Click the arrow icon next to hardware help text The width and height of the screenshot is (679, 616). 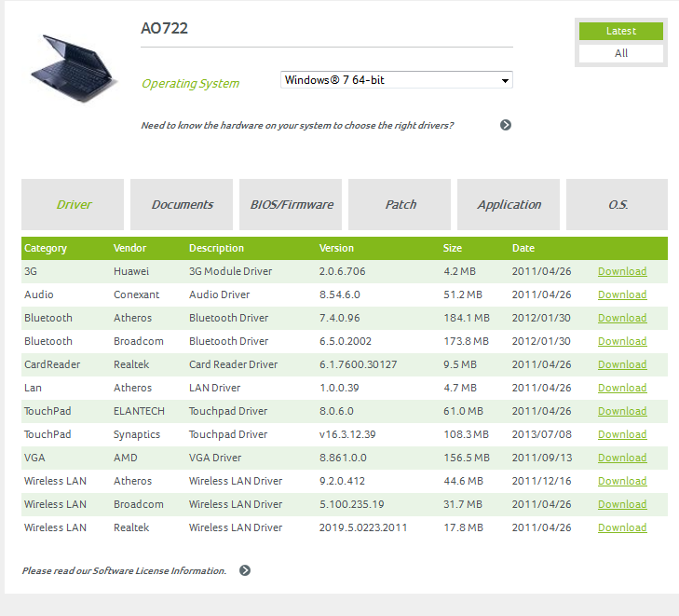(506, 125)
